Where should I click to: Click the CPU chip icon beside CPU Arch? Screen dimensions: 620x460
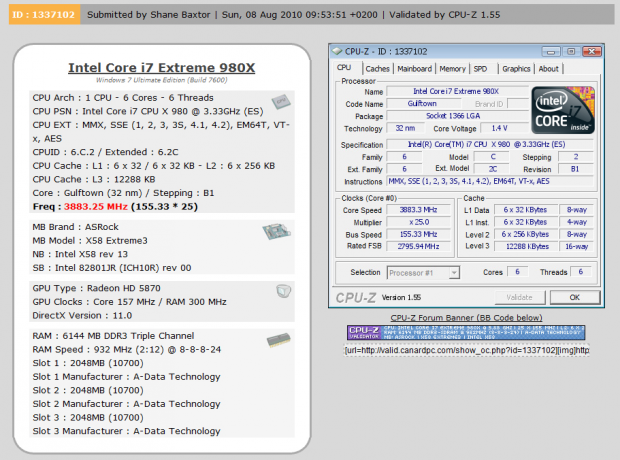click(281, 102)
